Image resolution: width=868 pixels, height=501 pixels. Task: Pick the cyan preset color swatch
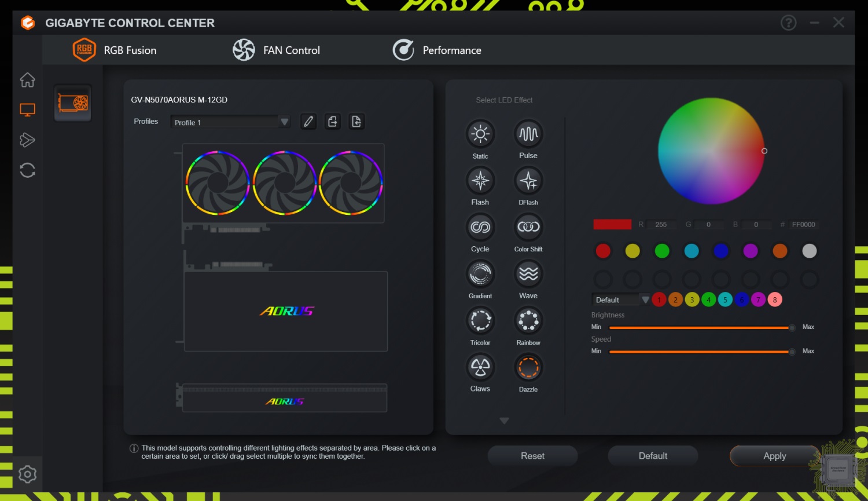692,251
